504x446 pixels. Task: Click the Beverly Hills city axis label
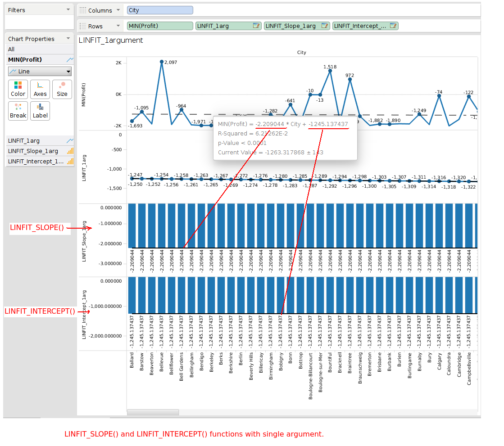click(x=251, y=366)
